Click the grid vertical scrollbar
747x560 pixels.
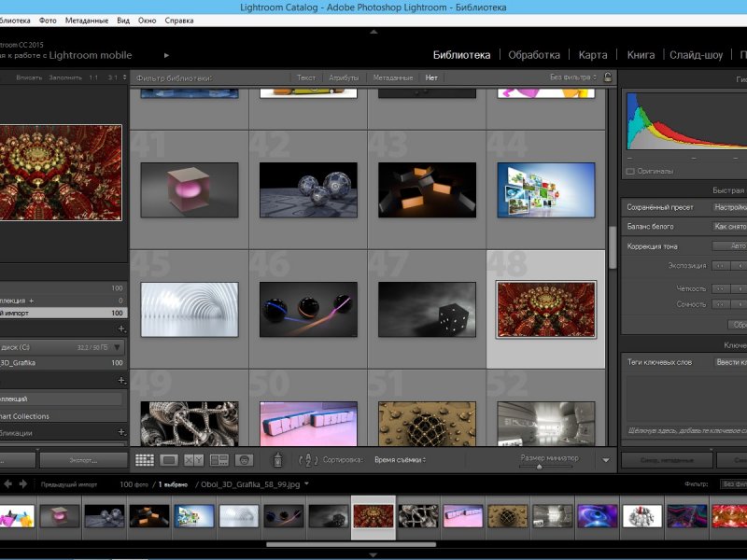[x=613, y=247]
